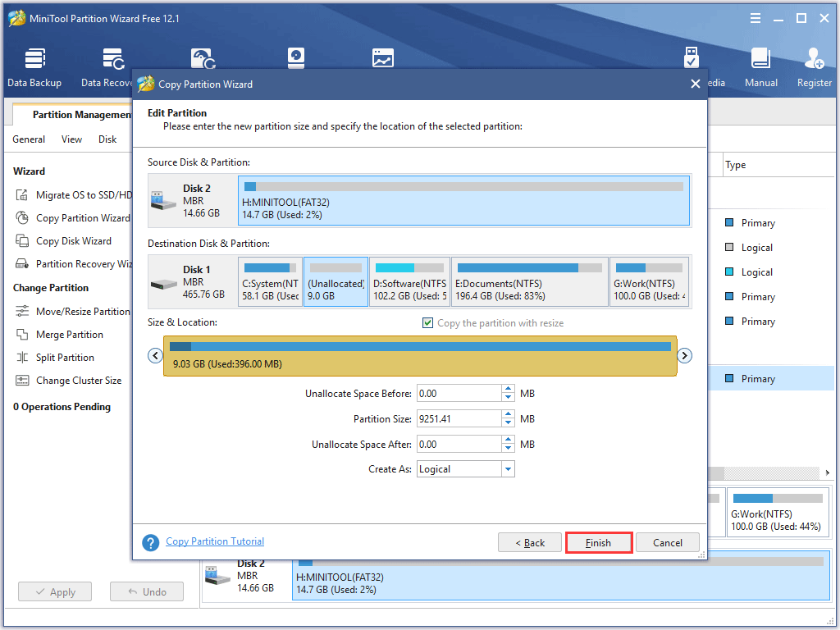Viewport: 840px width, 630px height.
Task: Choose Split Partition in sidebar
Action: tap(55, 358)
